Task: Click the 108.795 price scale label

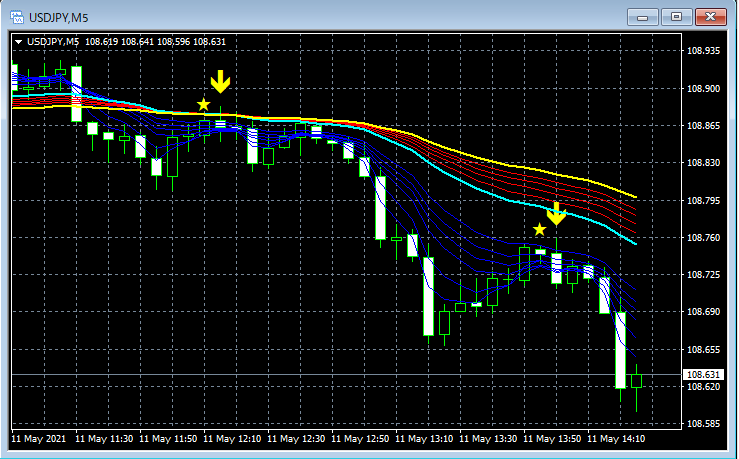Action: (703, 201)
